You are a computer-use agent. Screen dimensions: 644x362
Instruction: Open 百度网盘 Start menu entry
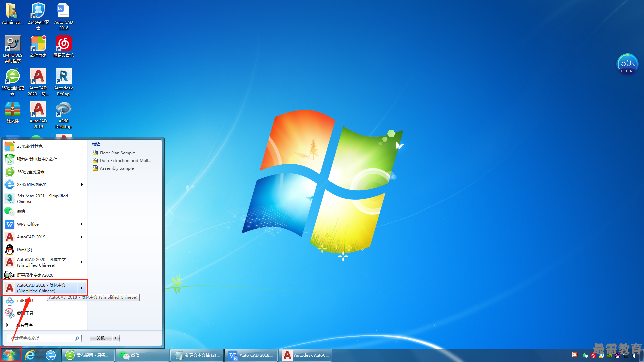coord(45,301)
